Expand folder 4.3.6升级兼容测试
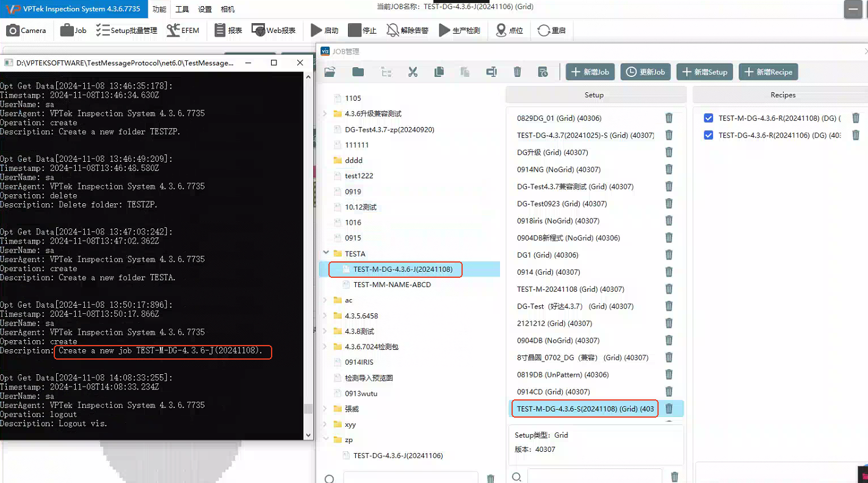The height and width of the screenshot is (483, 868). 325,114
